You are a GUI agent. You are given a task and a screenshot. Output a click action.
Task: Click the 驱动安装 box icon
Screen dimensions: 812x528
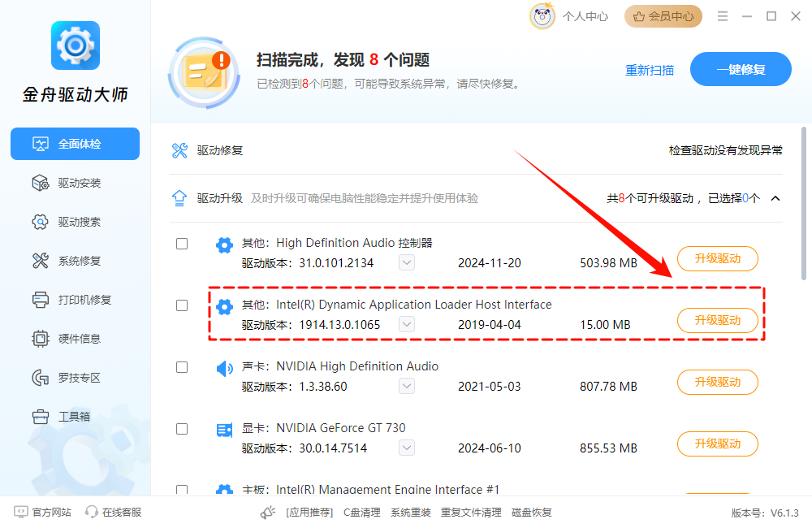41,183
